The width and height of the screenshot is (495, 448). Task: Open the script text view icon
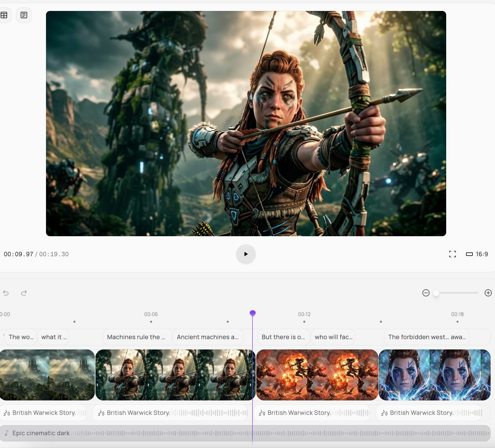pyautogui.click(x=24, y=15)
